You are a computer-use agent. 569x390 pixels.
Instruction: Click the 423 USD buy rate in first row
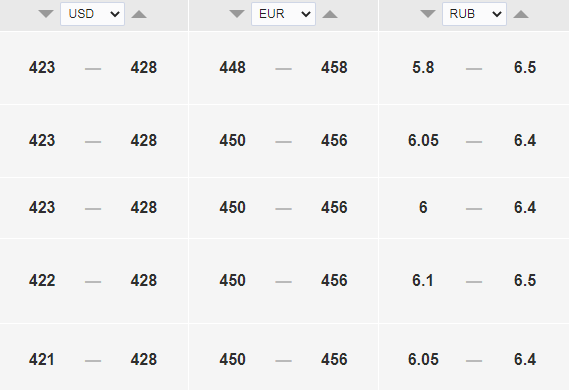[x=42, y=67]
